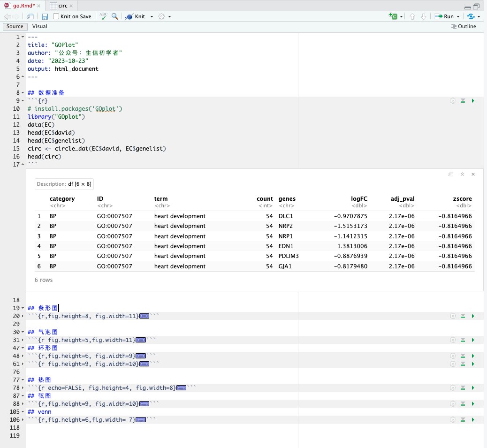Viewport: 487px width, 448px height.
Task: Run the current chunk on line 9
Action: [473, 101]
